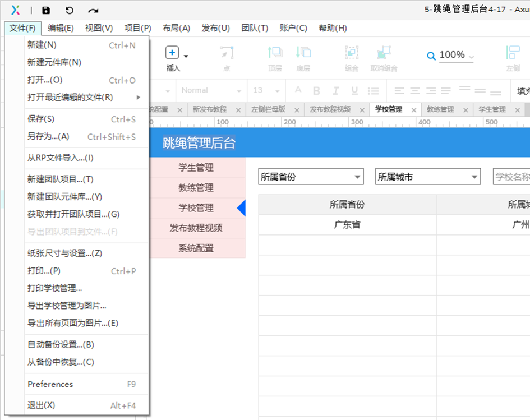The width and height of the screenshot is (530, 420).
Task: Click the Group icon
Action: pyautogui.click(x=352, y=52)
